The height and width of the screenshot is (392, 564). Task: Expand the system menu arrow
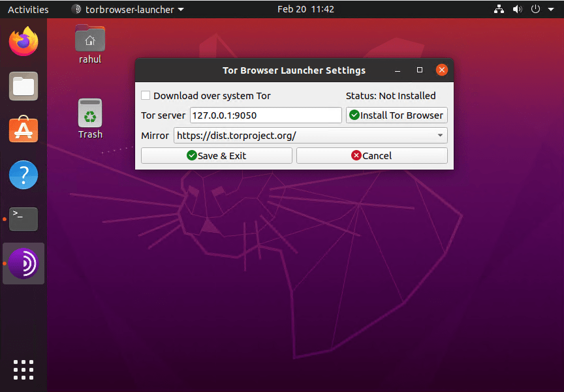coord(551,9)
